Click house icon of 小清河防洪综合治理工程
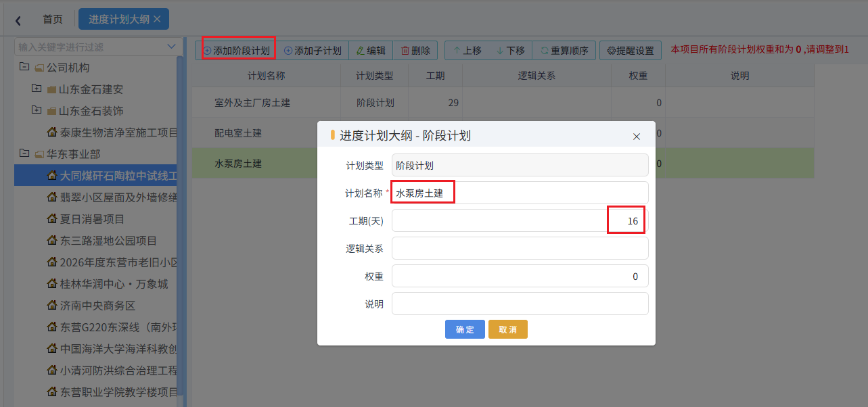Image resolution: width=868 pixels, height=407 pixels. 52,370
